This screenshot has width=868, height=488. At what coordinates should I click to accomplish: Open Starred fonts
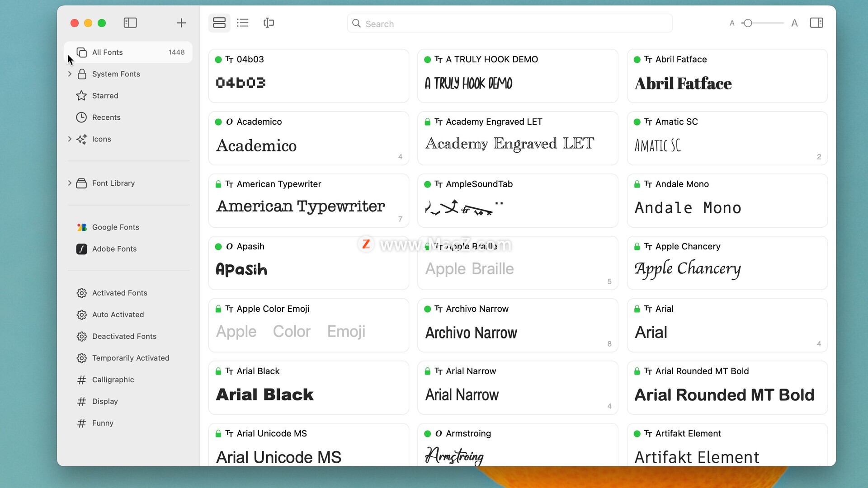coord(105,96)
